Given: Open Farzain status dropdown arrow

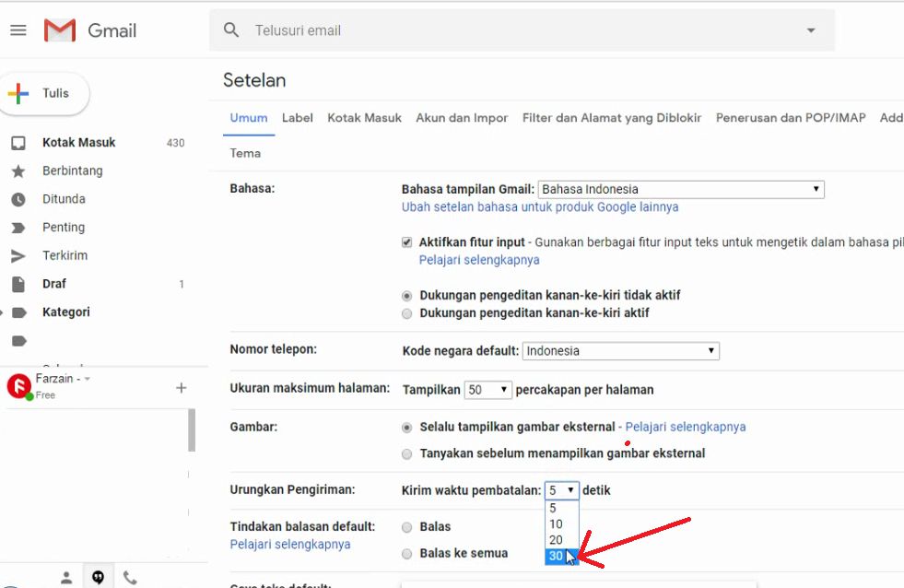Looking at the screenshot, I should click(87, 379).
